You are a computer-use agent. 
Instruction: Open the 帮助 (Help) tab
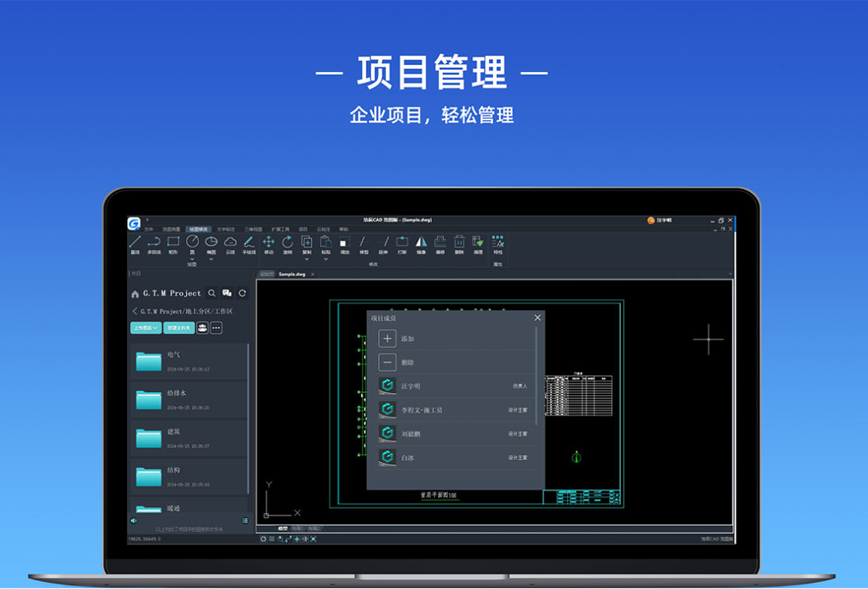point(344,229)
